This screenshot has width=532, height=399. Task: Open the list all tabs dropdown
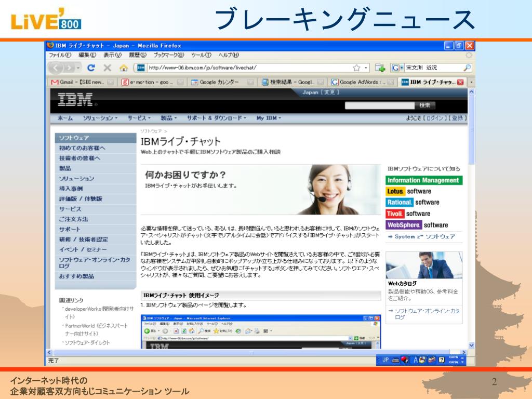tap(471, 82)
